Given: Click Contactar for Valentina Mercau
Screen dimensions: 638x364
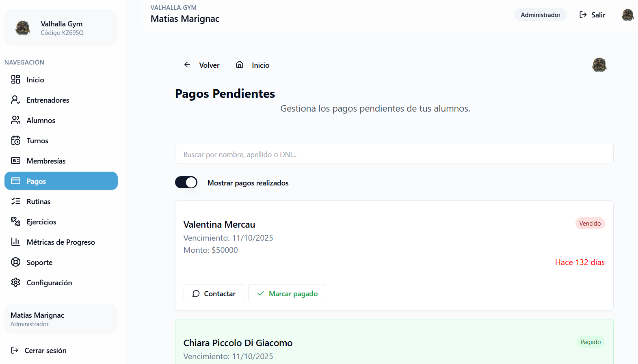Looking at the screenshot, I should coord(214,293).
